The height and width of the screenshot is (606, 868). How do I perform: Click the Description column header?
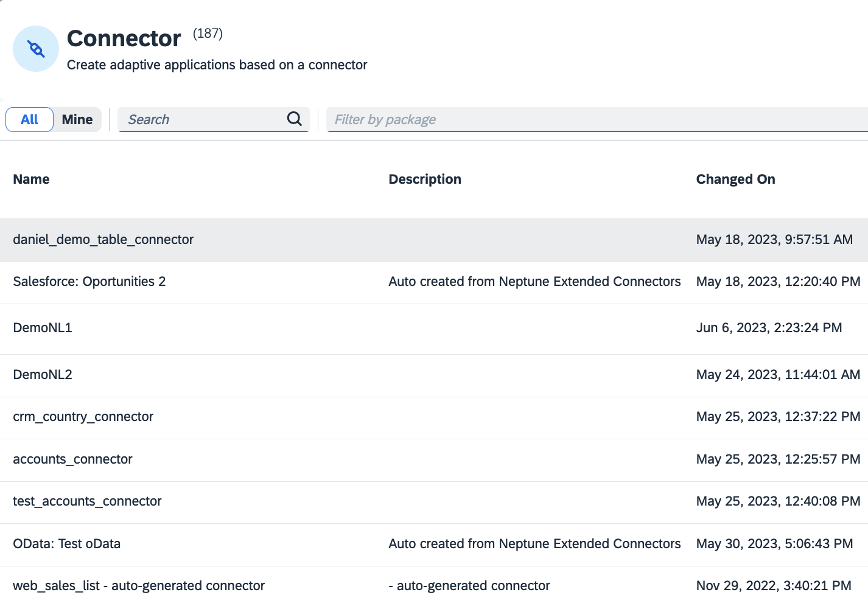(x=425, y=179)
